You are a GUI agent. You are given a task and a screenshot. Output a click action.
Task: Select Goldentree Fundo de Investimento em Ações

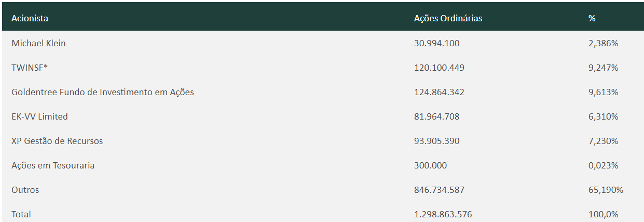[x=102, y=92]
